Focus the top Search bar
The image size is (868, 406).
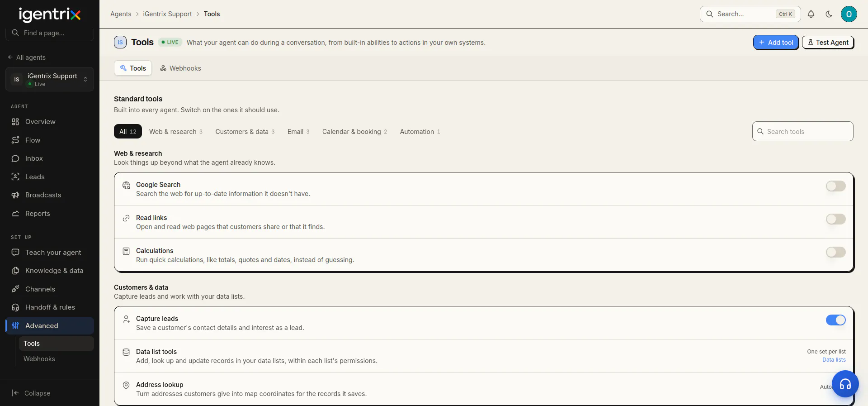point(750,14)
